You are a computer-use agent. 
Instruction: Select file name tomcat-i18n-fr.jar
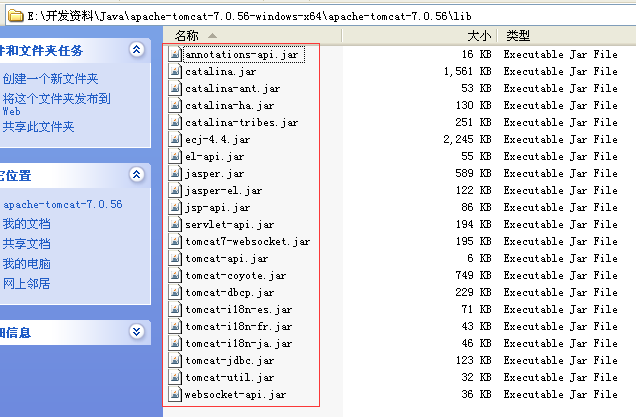pos(238,327)
